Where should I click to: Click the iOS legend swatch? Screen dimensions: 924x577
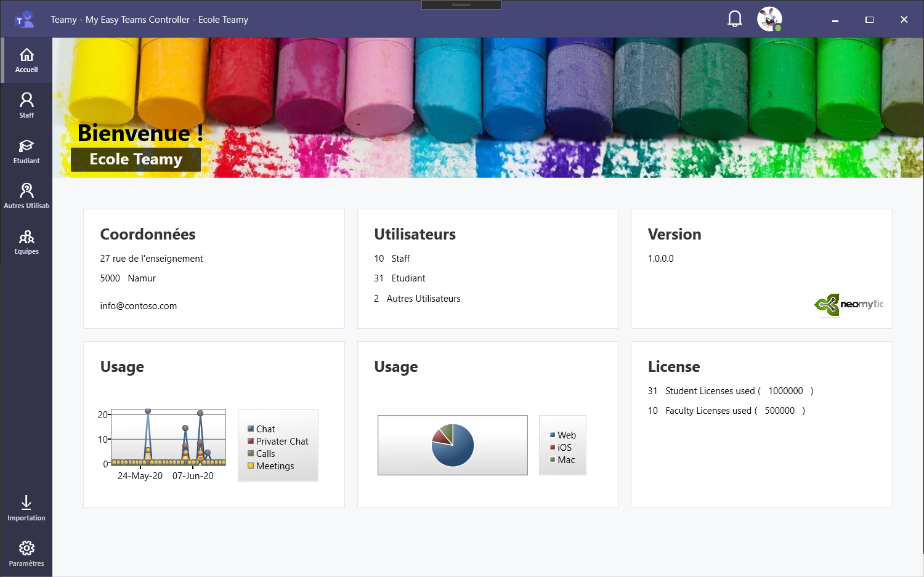(x=553, y=447)
